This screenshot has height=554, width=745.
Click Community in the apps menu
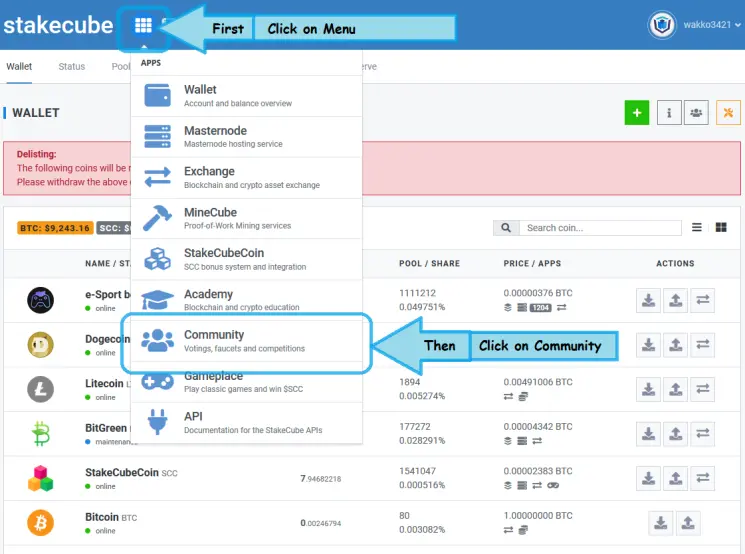(246, 341)
